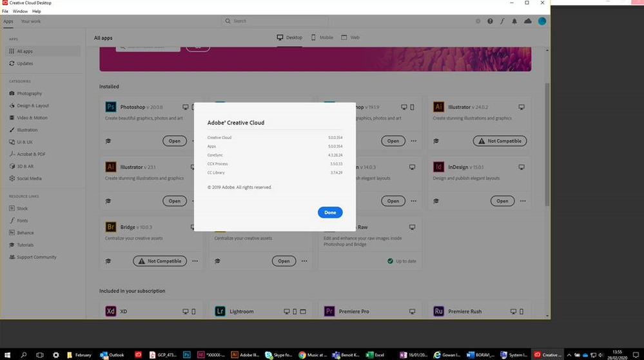
Task: Open the fonts icon in top bar
Action: coord(502,21)
